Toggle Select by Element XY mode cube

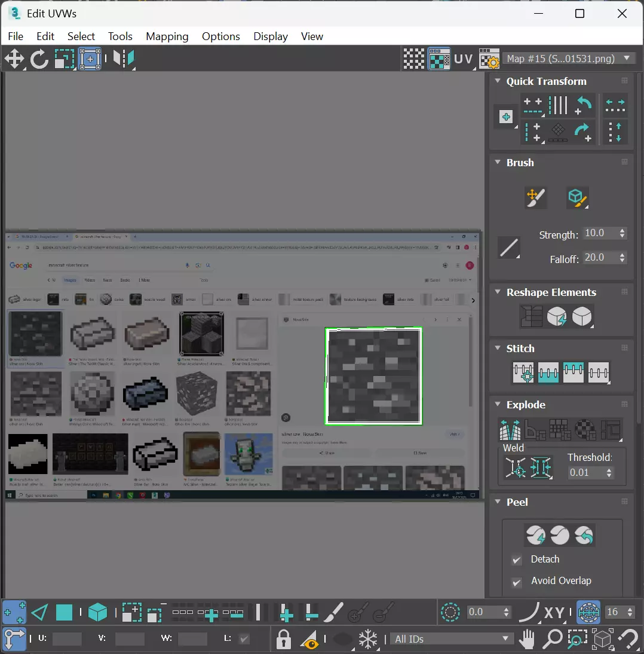point(98,613)
